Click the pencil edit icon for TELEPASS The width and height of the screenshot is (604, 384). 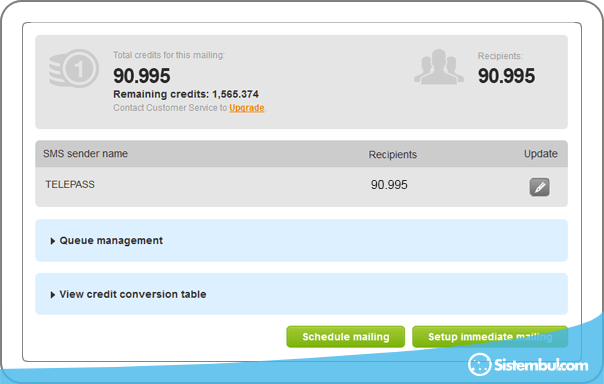click(x=539, y=187)
